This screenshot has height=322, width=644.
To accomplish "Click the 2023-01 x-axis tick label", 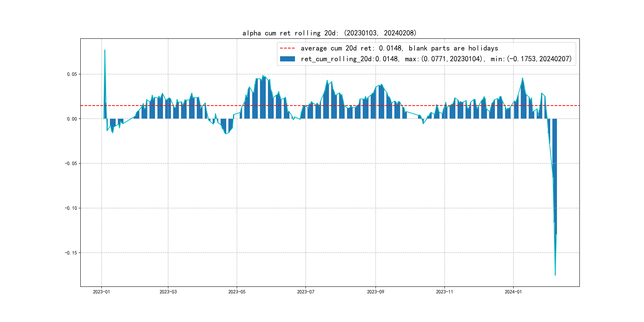I will pos(101,292).
